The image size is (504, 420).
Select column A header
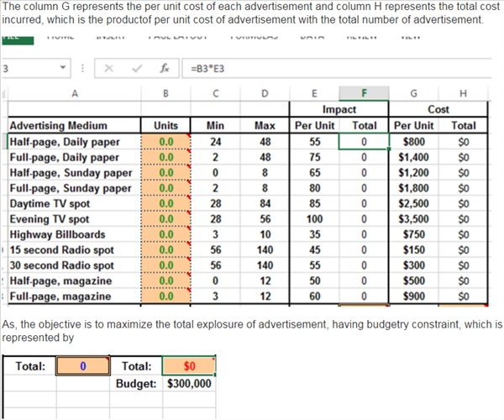point(74,93)
